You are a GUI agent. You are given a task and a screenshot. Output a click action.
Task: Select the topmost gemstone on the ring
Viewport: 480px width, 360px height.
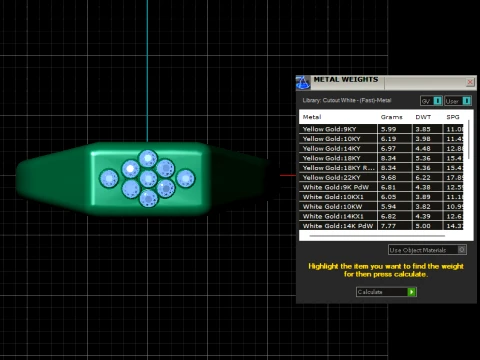[148, 158]
